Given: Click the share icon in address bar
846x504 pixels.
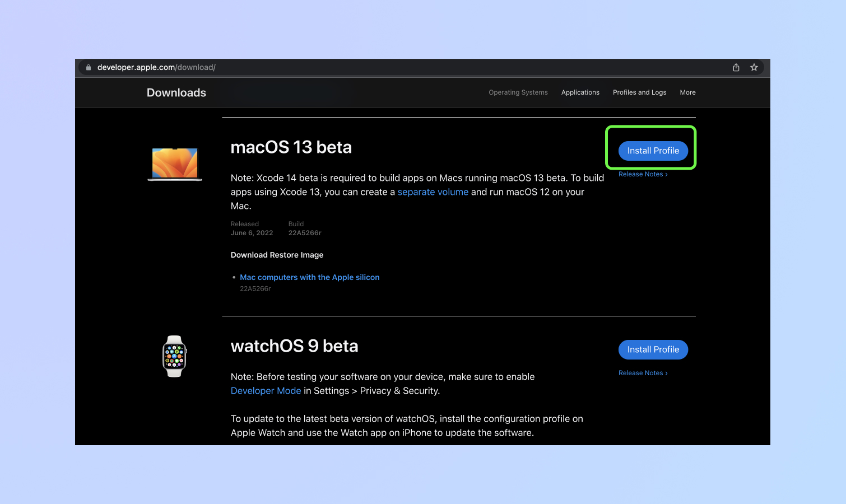Looking at the screenshot, I should (x=736, y=67).
